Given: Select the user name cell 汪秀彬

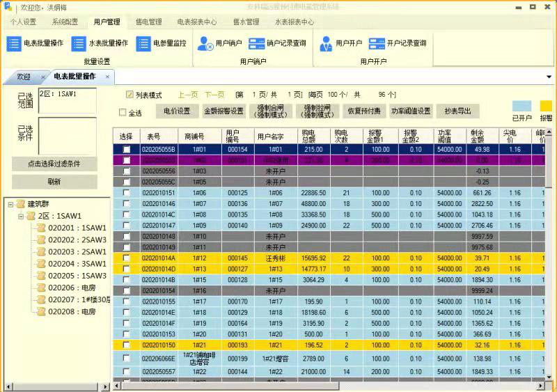Looking at the screenshot, I should click(x=275, y=258).
